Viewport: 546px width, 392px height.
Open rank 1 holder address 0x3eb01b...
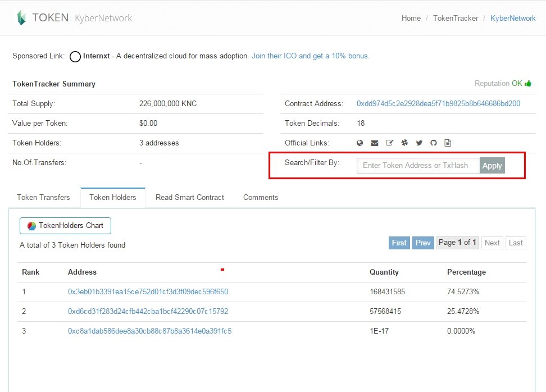148,291
